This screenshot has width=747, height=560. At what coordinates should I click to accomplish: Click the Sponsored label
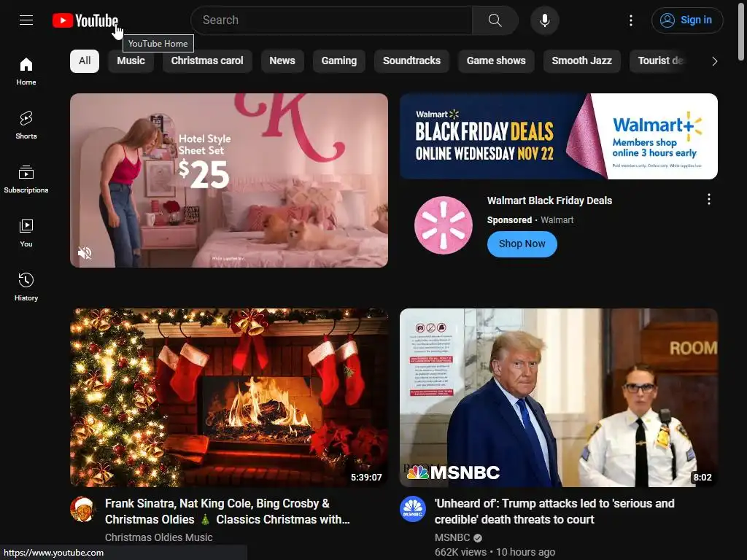pyautogui.click(x=509, y=220)
